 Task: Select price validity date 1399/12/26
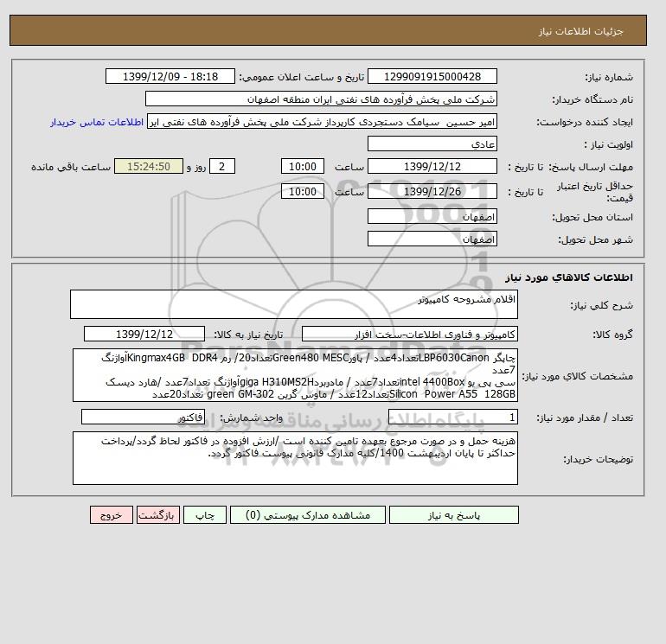point(432,191)
